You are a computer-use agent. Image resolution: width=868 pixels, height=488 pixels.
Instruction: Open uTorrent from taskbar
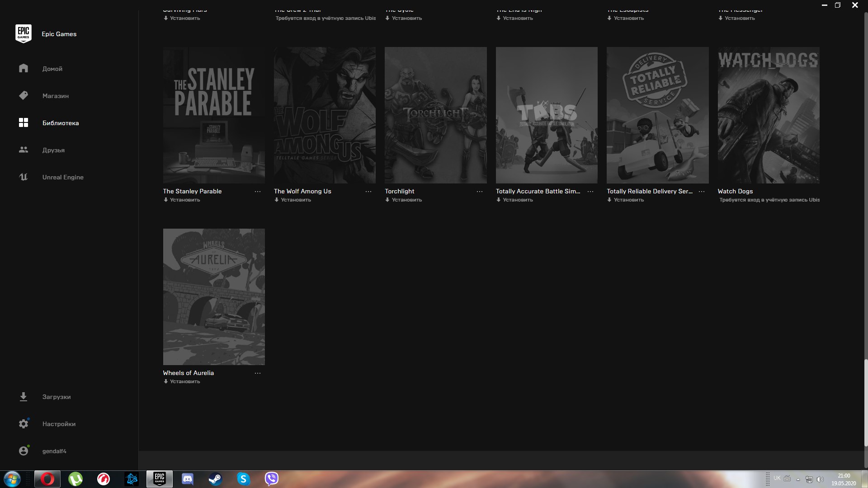pos(75,479)
